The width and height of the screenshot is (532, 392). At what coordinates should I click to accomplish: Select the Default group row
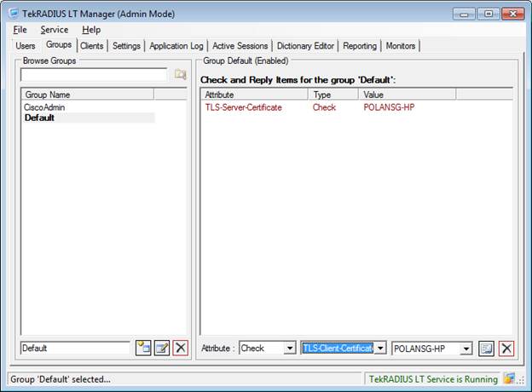pyautogui.click(x=89, y=118)
